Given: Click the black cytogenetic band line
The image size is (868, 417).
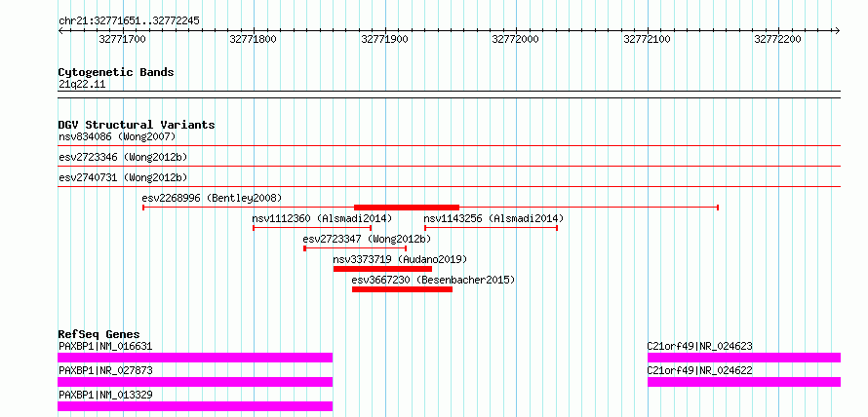Looking at the screenshot, I should [x=449, y=95].
